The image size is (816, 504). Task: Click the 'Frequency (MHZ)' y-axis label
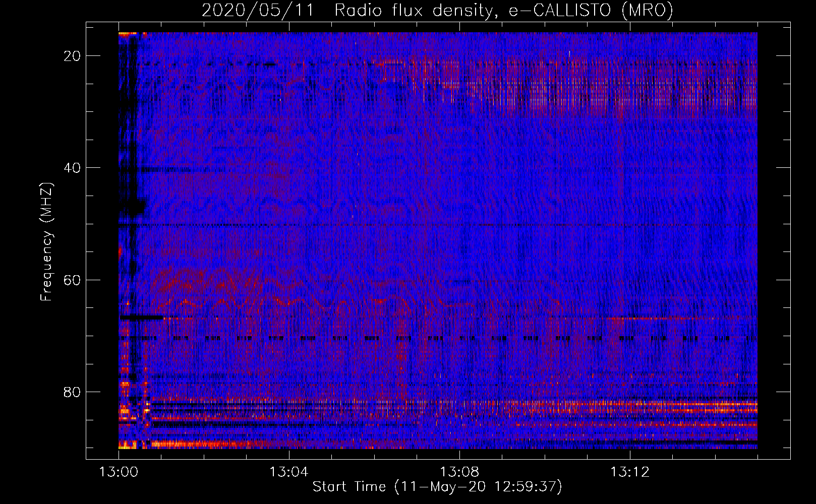click(x=46, y=241)
